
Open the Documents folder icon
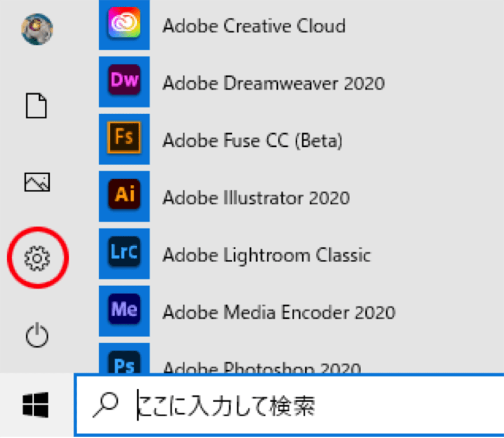[37, 105]
